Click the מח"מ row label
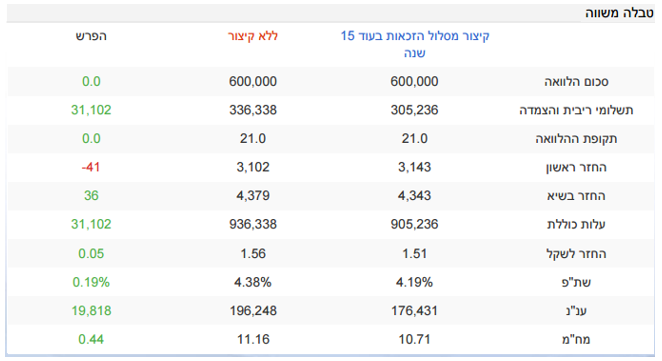662x361 pixels. tap(576, 339)
